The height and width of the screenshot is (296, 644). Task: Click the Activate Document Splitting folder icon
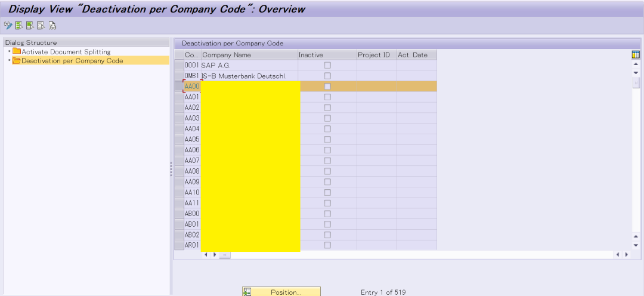point(17,51)
